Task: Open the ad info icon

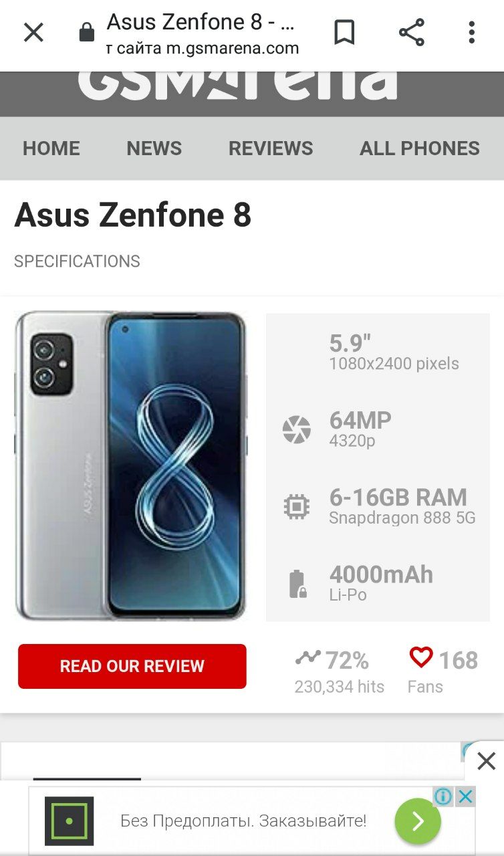Action: pos(443,796)
